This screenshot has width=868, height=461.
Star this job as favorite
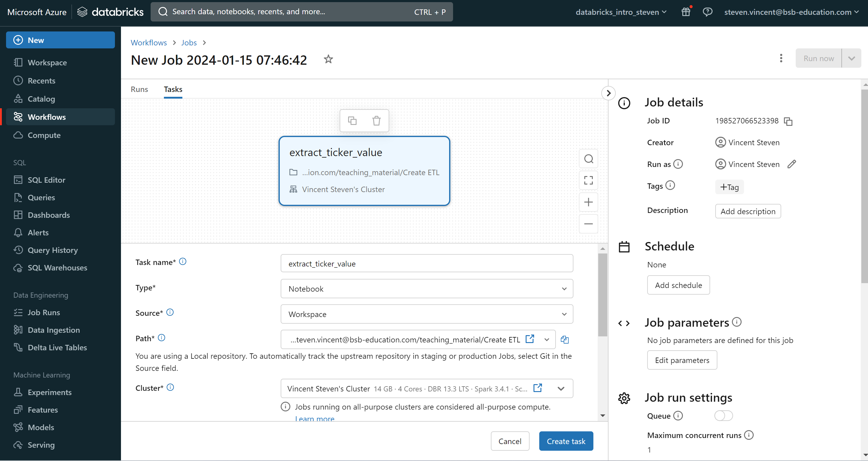click(x=328, y=59)
